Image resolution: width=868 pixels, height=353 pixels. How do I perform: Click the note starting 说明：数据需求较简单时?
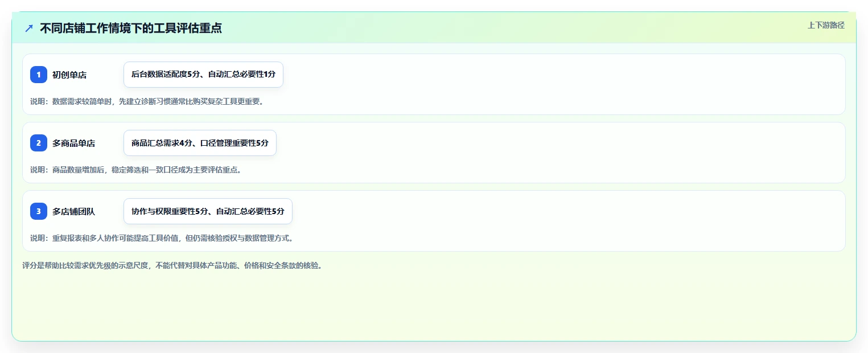coord(147,101)
